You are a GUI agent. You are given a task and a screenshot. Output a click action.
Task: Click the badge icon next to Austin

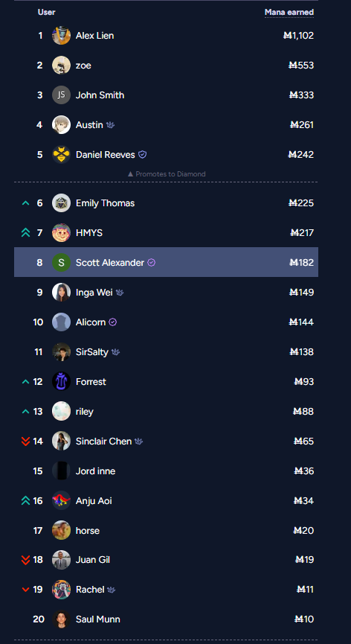click(x=110, y=125)
